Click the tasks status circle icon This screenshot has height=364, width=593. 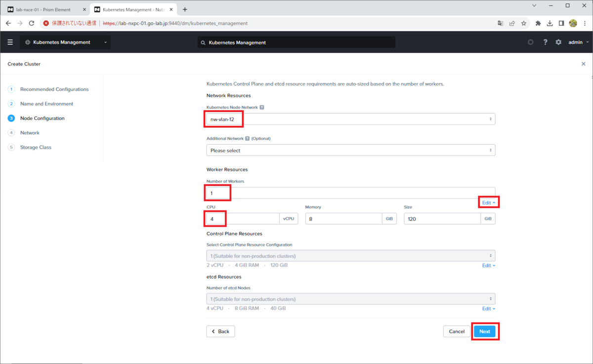click(x=531, y=42)
